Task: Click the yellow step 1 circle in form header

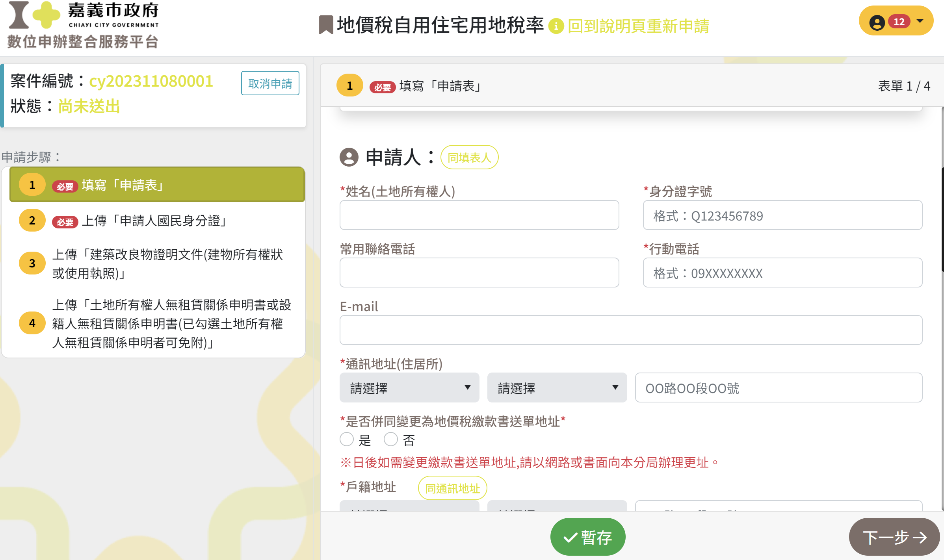Action: click(349, 85)
